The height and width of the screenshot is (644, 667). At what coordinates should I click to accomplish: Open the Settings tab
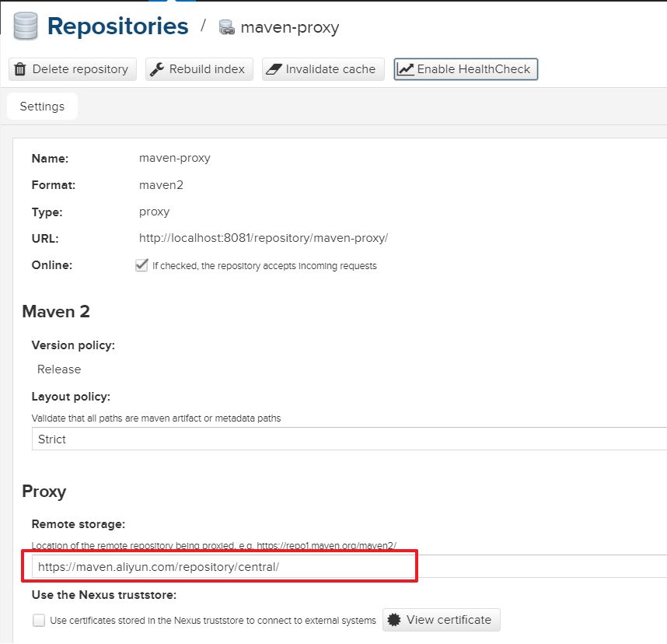(x=42, y=106)
